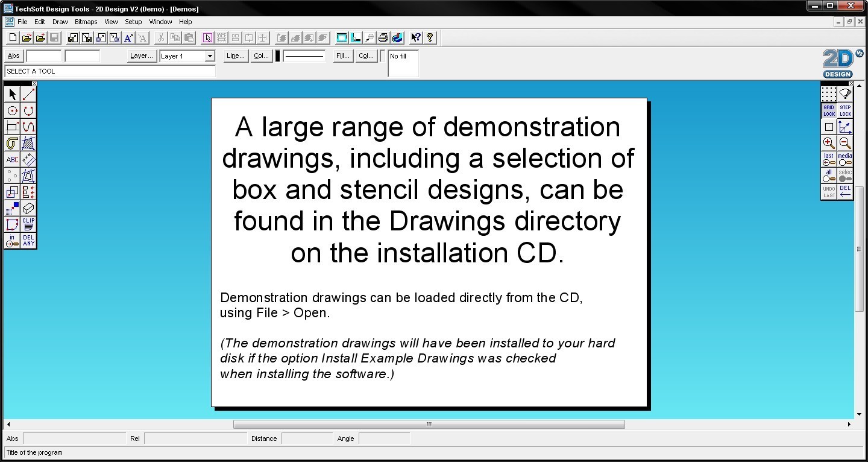
Task: Open the Layer 1 dropdown list
Action: (209, 55)
